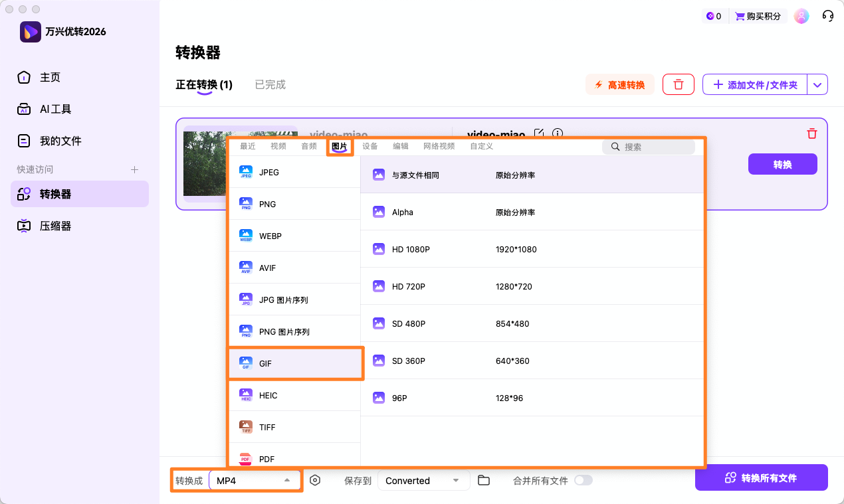Add quick access item with plus icon
This screenshot has width=844, height=504.
pos(134,169)
